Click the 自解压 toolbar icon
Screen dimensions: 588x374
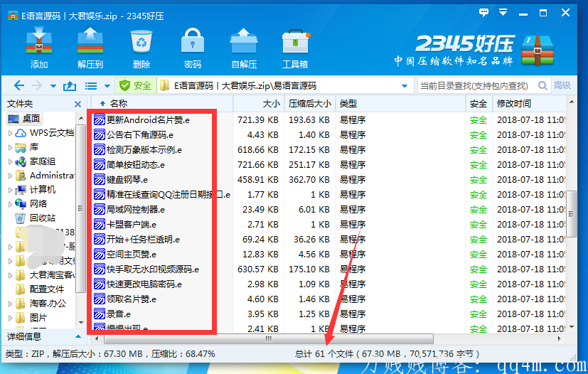pyautogui.click(x=244, y=41)
